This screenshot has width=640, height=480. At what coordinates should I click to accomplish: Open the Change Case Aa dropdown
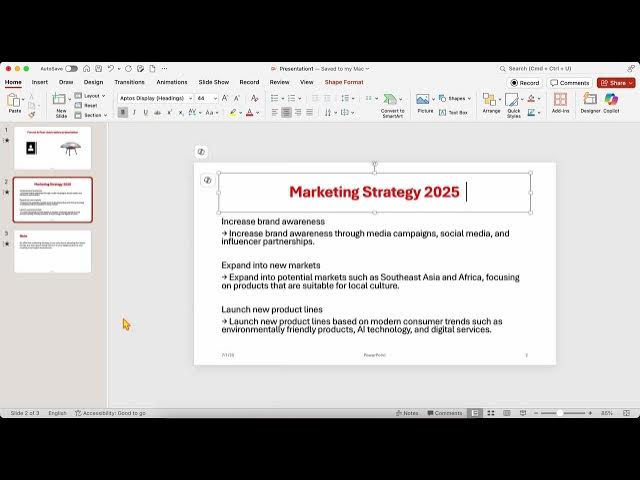(212, 112)
